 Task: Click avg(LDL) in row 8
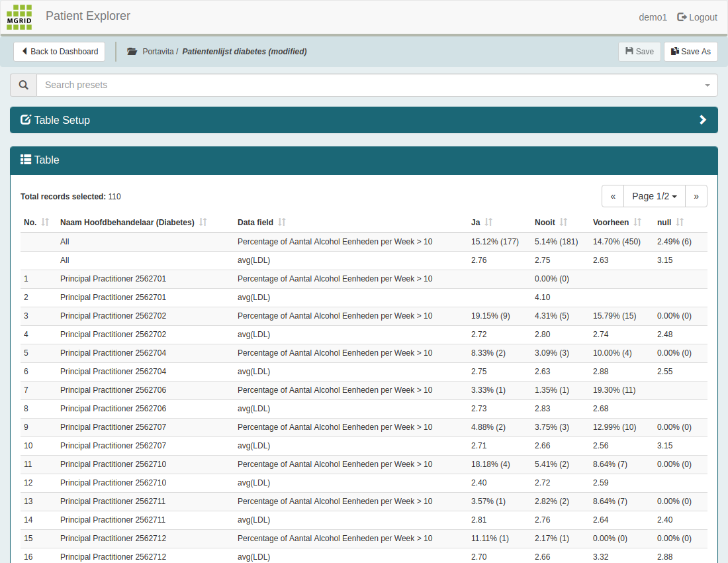coord(253,409)
